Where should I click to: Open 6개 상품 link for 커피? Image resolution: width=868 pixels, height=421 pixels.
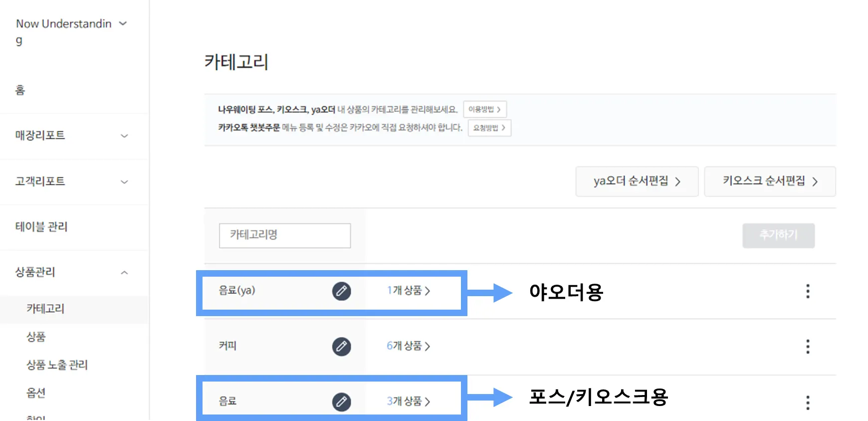[x=408, y=346]
